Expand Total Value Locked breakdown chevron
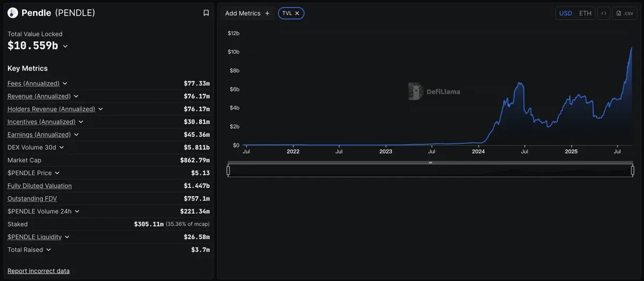Screen dimensions: 644x281 65,47
